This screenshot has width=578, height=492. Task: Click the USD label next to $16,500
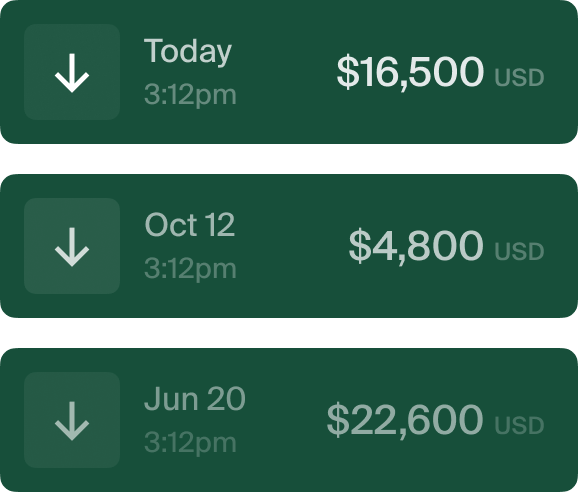519,77
